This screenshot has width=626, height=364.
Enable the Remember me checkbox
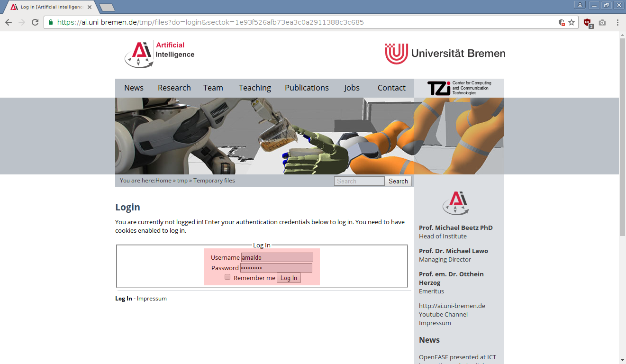(x=227, y=277)
